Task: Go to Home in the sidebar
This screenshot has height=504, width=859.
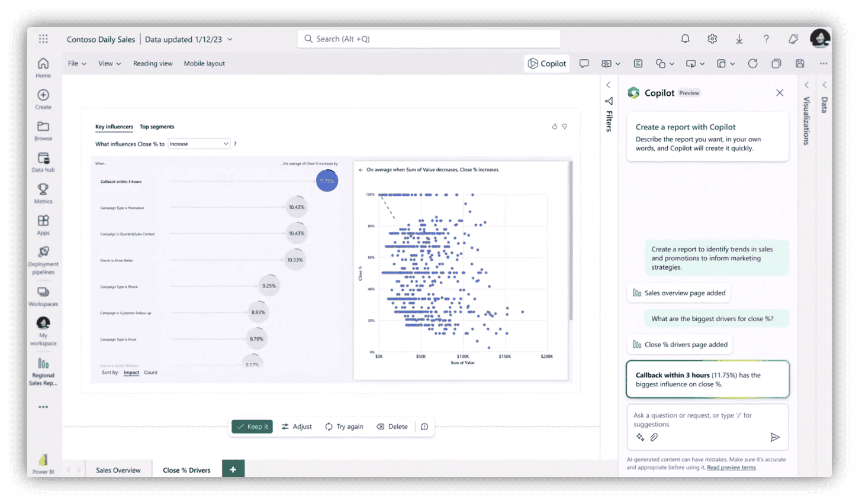Action: (x=43, y=68)
